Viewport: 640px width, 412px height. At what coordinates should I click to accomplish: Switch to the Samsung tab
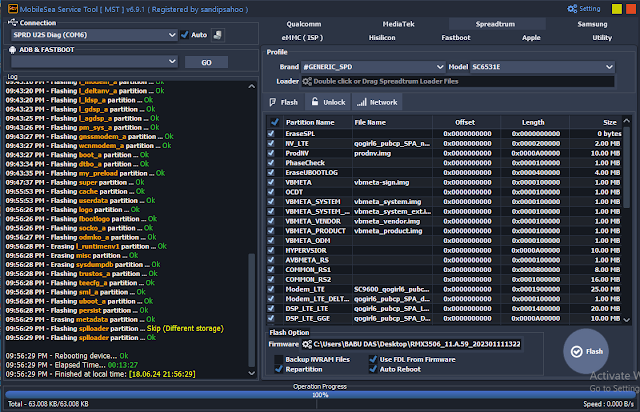592,24
